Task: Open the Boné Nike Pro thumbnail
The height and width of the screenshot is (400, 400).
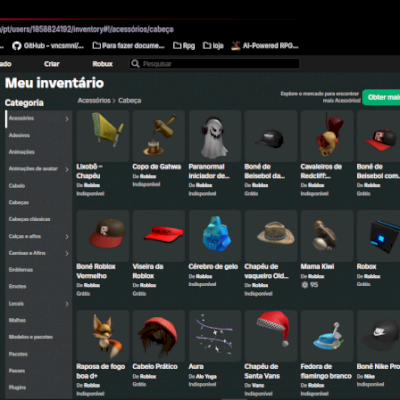Action: [378, 336]
